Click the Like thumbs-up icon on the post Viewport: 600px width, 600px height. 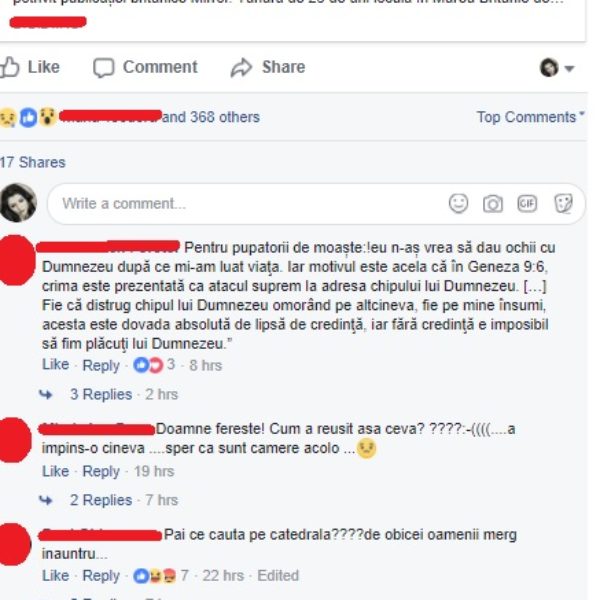[x=10, y=67]
